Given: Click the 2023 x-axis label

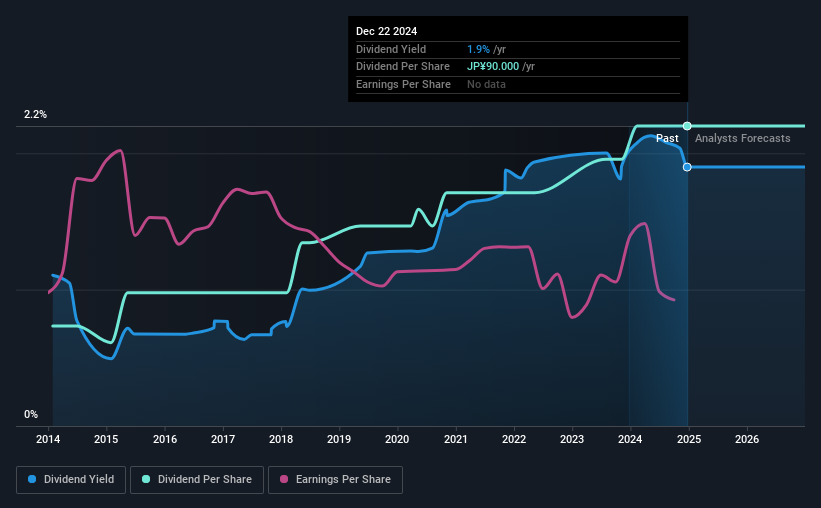Looking at the screenshot, I should pos(572,439).
